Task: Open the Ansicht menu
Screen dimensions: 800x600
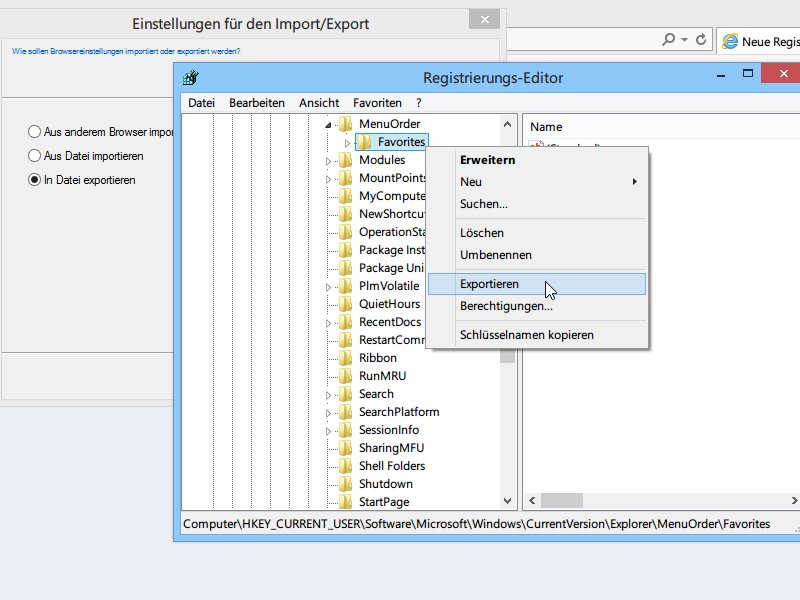Action: [319, 103]
